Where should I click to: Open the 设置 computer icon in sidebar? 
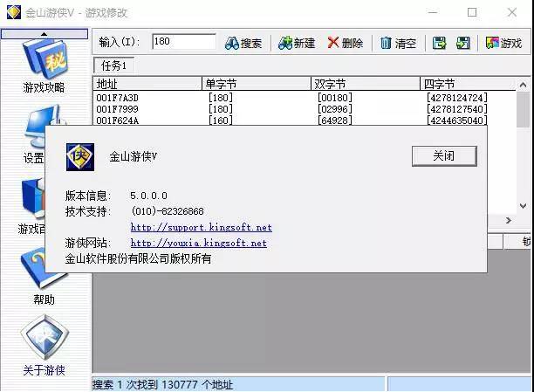[44, 127]
